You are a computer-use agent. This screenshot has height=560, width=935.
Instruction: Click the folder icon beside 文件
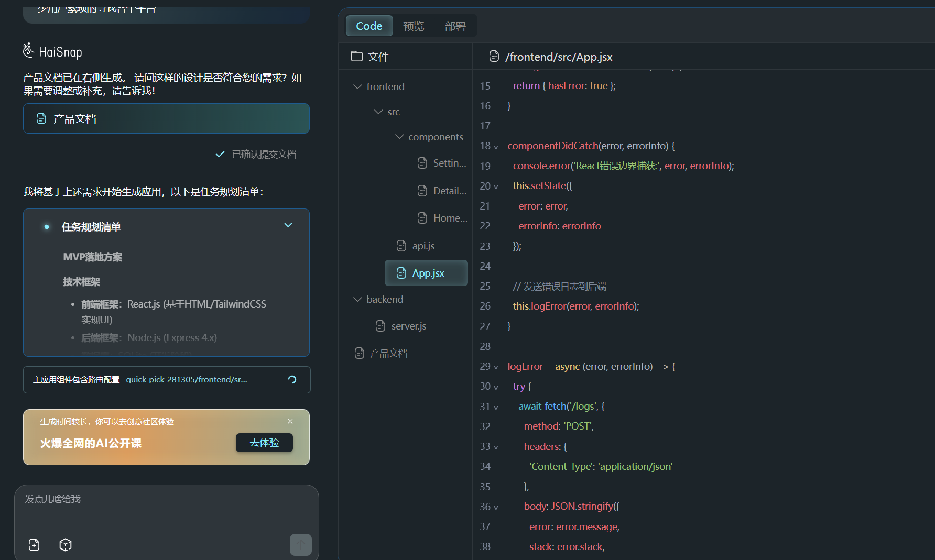pos(357,56)
